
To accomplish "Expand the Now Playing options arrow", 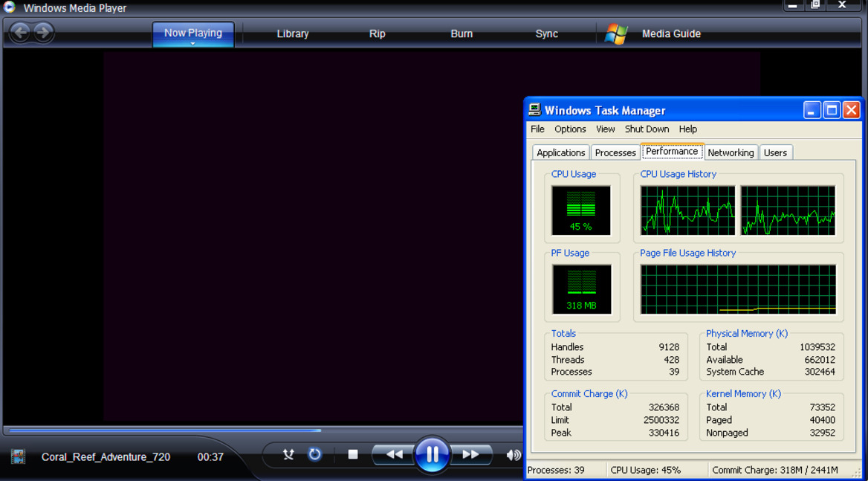I will point(192,43).
